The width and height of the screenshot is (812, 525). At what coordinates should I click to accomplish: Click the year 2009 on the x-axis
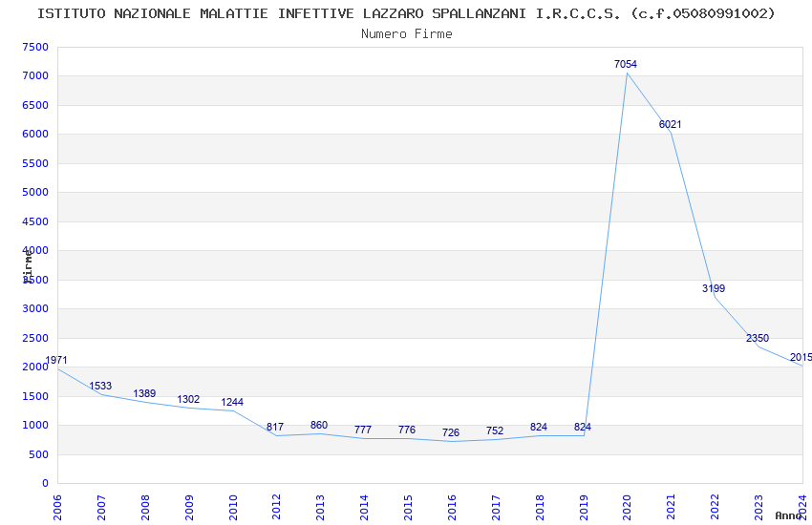coord(189,508)
